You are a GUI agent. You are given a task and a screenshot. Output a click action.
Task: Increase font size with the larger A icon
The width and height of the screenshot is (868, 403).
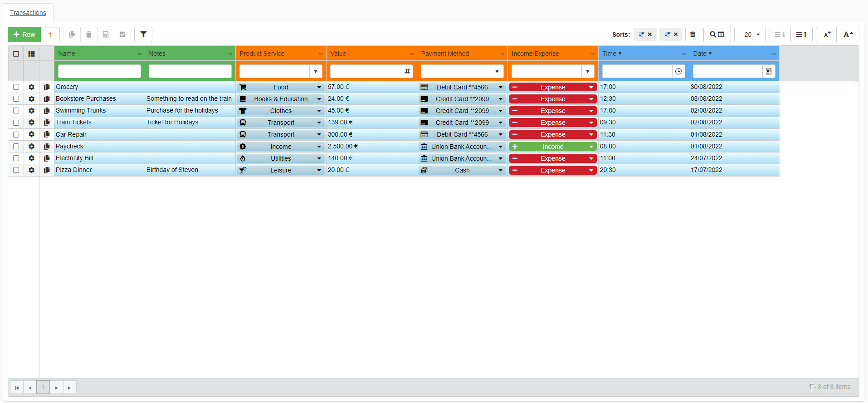point(848,34)
